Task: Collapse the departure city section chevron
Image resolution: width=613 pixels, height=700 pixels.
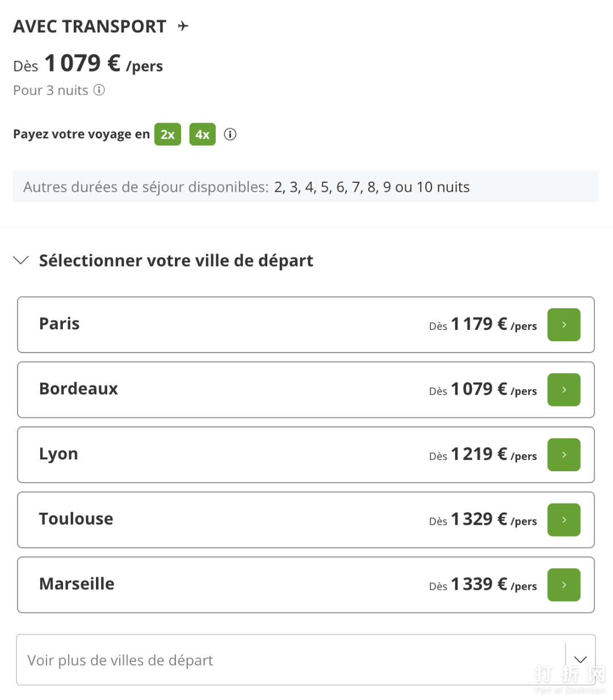Action: coord(21,260)
